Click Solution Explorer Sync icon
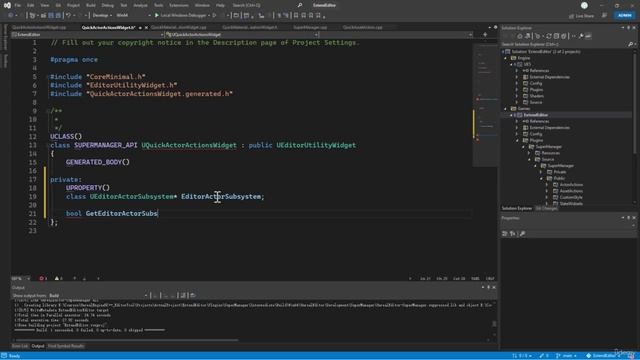 click(549, 36)
